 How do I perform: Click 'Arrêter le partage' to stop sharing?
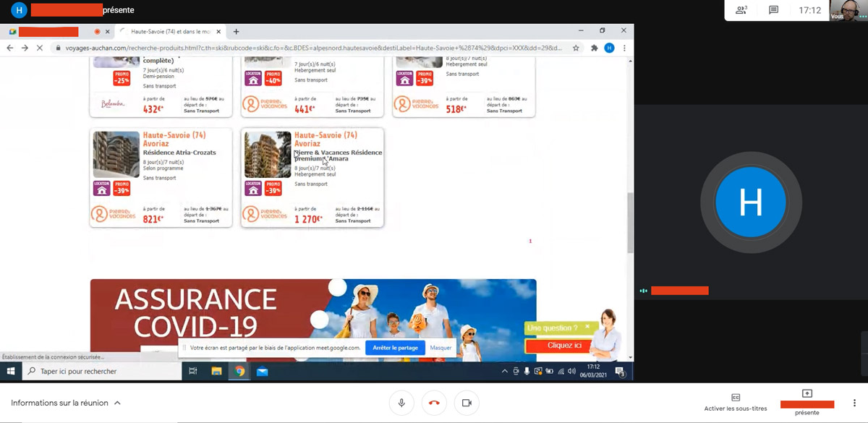tap(395, 348)
